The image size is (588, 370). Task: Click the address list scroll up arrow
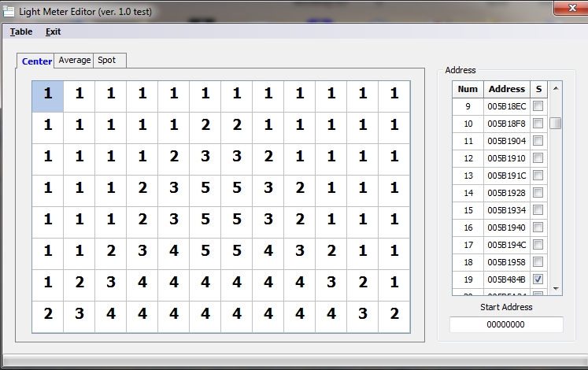pyautogui.click(x=556, y=88)
